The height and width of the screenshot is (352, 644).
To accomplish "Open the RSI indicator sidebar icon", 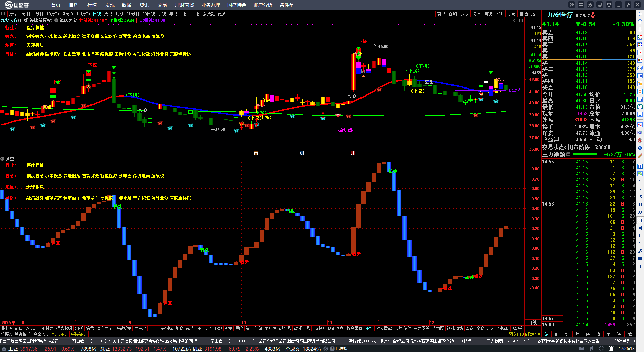I will 640,132.
